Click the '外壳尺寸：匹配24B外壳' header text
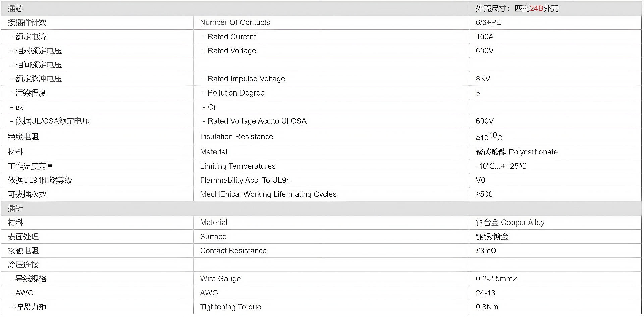 [x=517, y=8]
